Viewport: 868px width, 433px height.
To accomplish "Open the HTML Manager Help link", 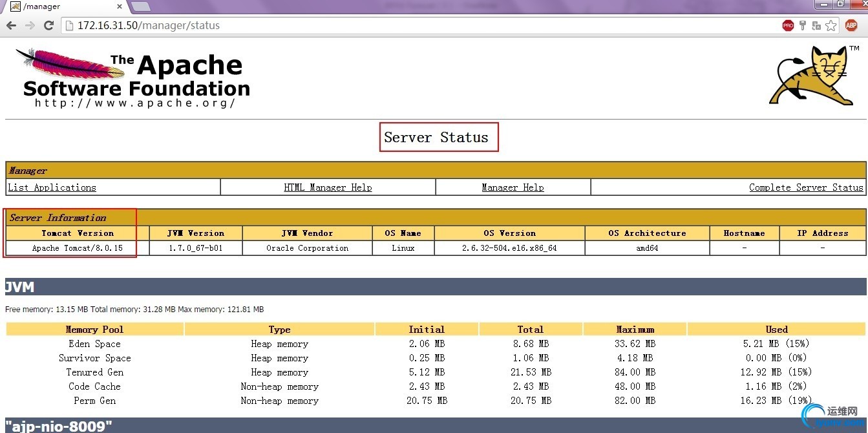I will 328,187.
